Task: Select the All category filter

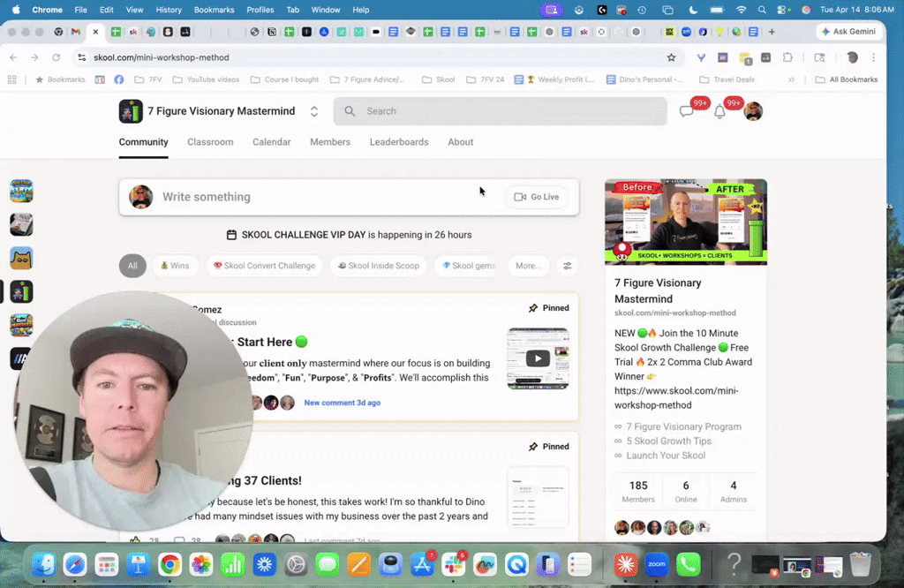Action: coord(132,266)
